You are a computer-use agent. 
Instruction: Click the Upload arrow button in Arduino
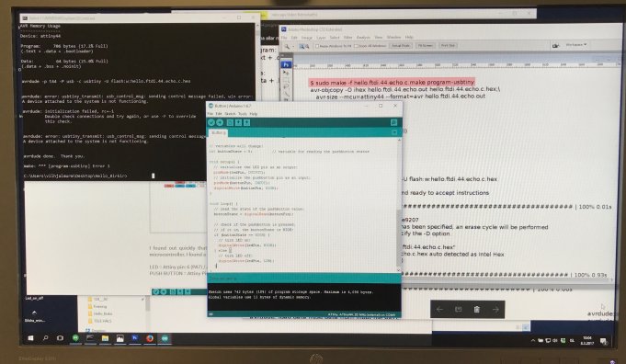[220, 122]
